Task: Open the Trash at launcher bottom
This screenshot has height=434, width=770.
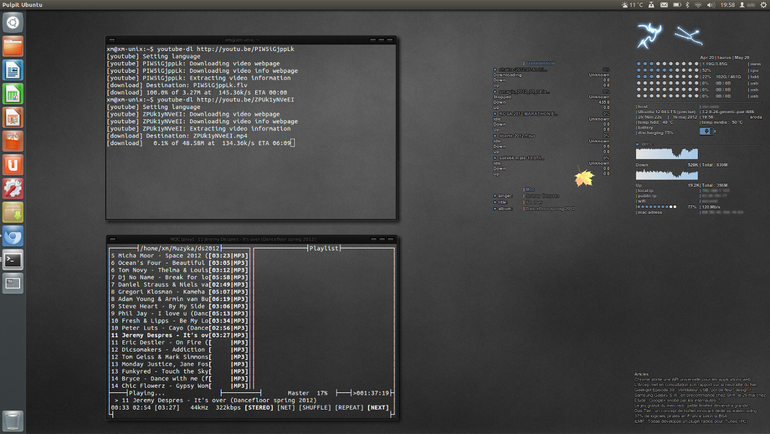Action: (x=13, y=421)
